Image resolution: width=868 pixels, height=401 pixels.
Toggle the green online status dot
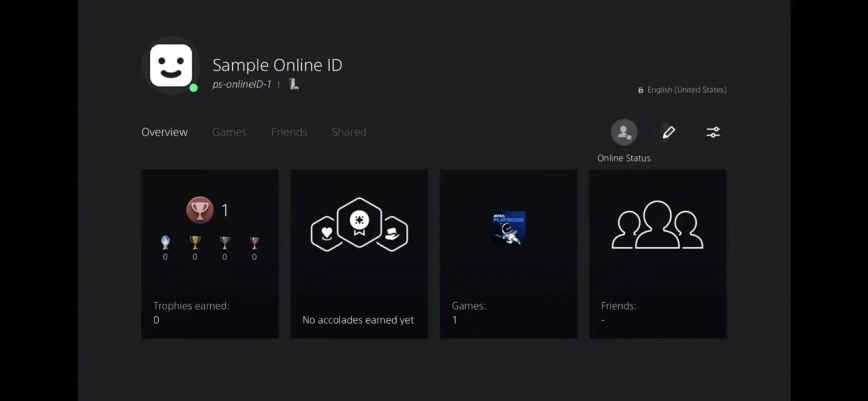click(193, 88)
